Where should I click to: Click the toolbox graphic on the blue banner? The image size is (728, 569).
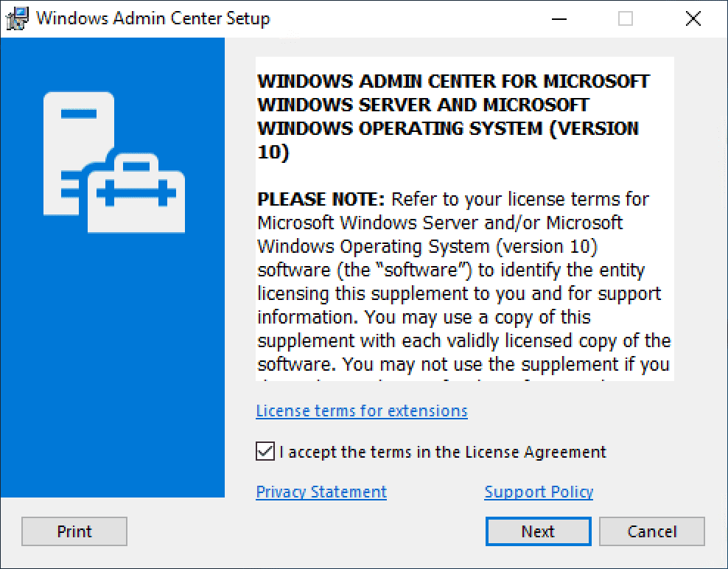(x=136, y=193)
